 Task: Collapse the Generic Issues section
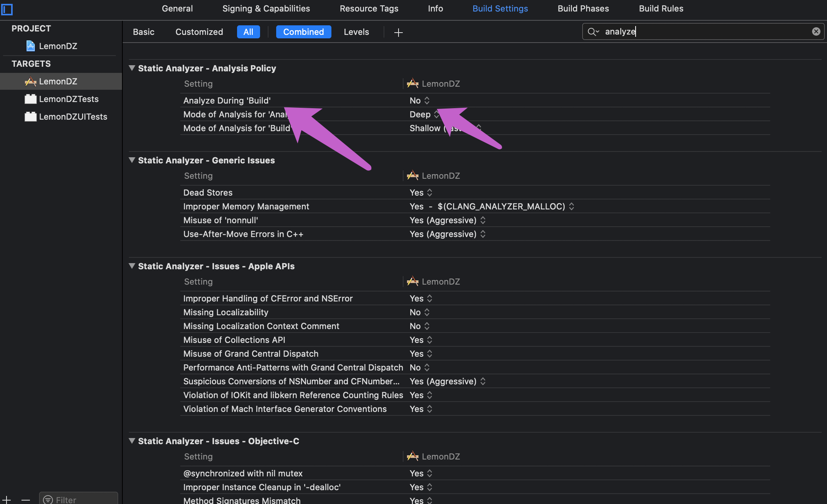[132, 160]
